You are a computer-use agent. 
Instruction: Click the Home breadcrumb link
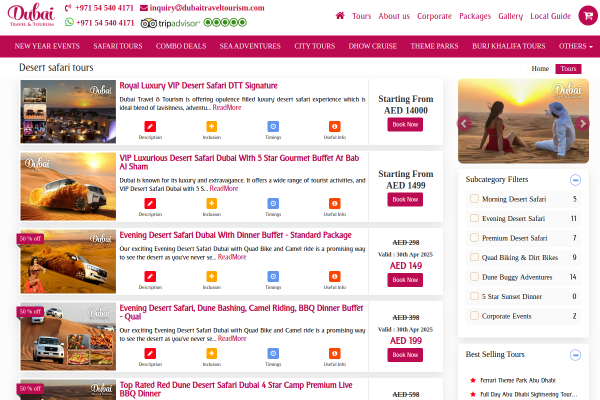point(540,69)
